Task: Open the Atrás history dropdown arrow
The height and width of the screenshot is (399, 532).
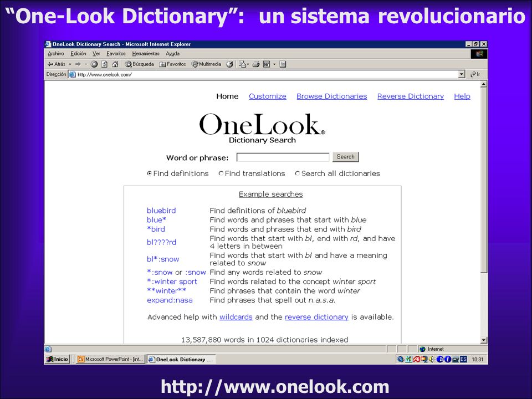Action: pos(70,64)
